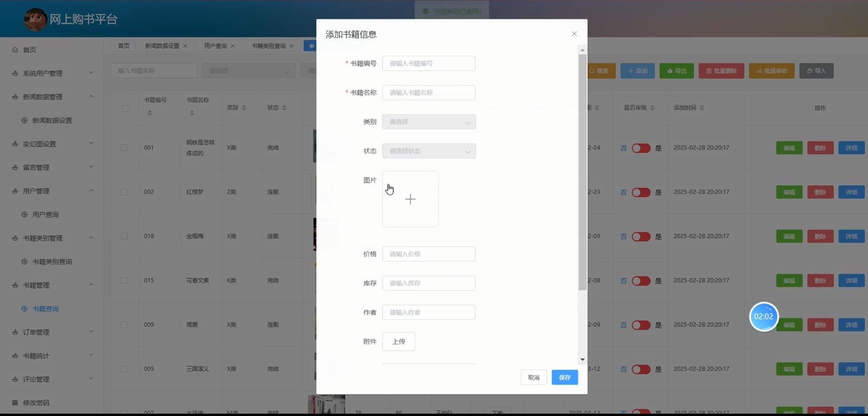Open the 类别 dropdown in the dialog
The image size is (868, 416).
429,122
